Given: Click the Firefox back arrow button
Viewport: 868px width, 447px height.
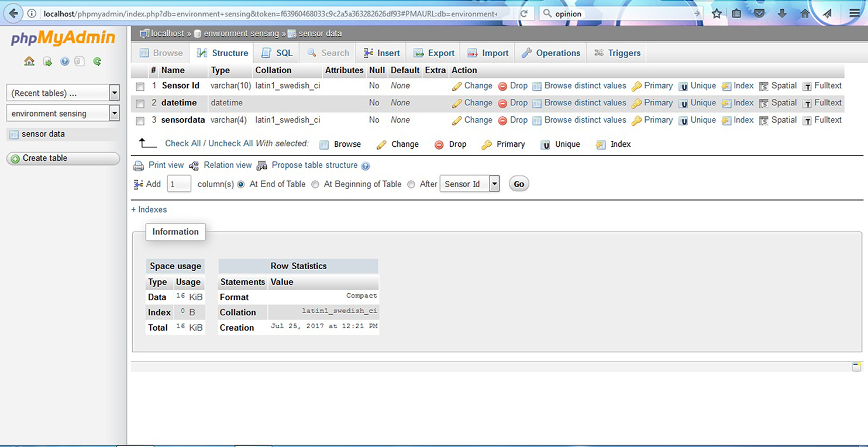Looking at the screenshot, I should click(x=14, y=13).
